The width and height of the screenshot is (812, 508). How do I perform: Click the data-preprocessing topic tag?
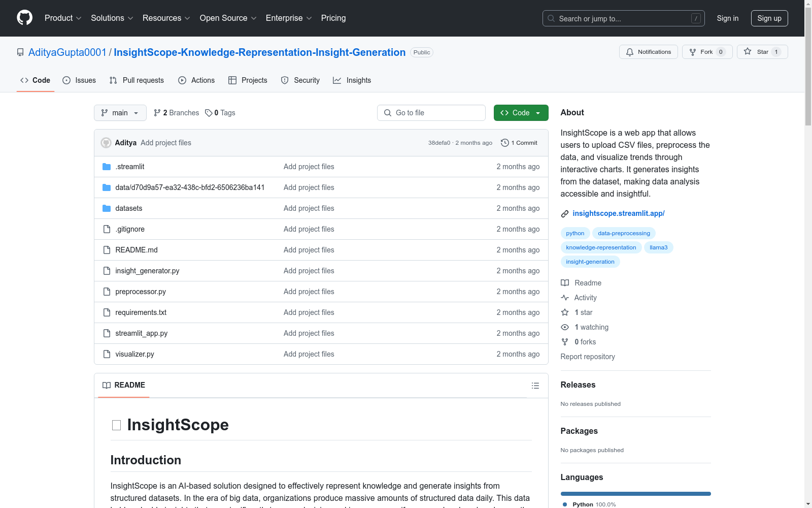(x=624, y=233)
